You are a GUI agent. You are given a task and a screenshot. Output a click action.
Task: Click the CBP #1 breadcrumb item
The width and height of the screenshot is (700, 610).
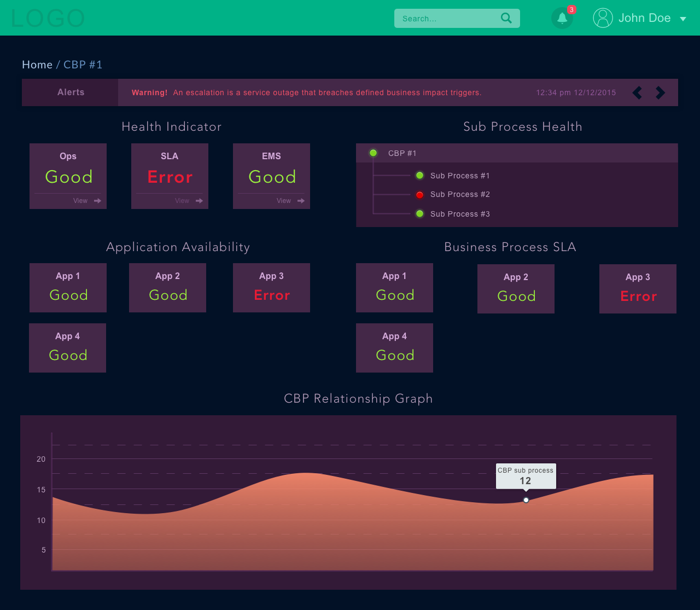(x=83, y=65)
